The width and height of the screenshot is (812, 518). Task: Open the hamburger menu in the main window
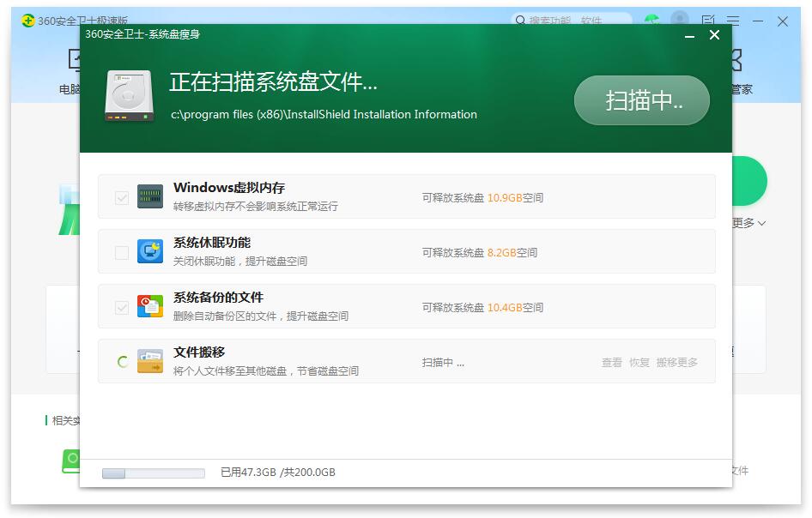click(733, 21)
